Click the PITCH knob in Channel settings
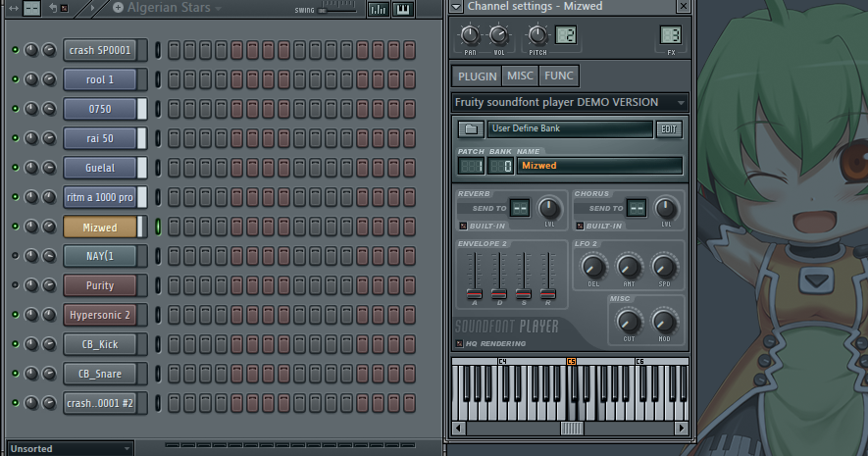The width and height of the screenshot is (868, 456). [536, 35]
